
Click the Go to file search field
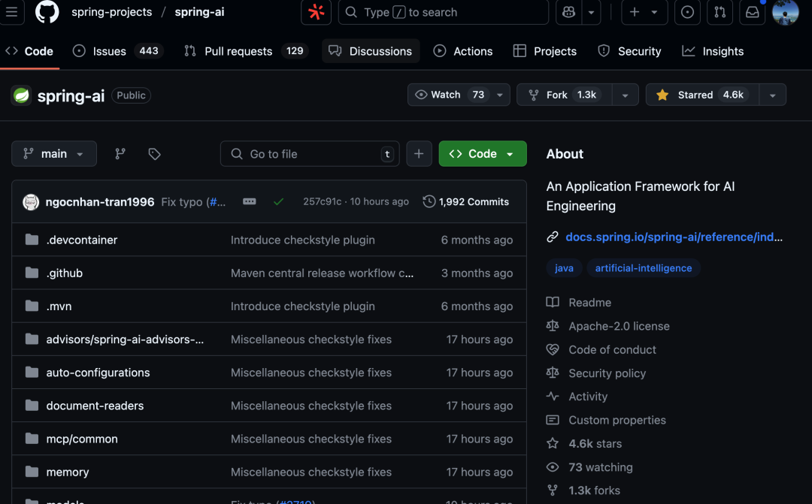pos(310,154)
